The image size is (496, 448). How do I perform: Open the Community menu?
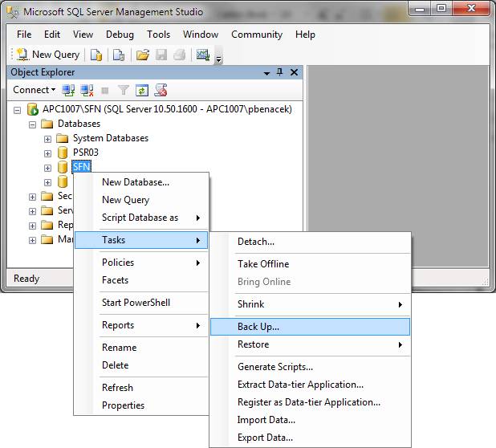coord(257,35)
